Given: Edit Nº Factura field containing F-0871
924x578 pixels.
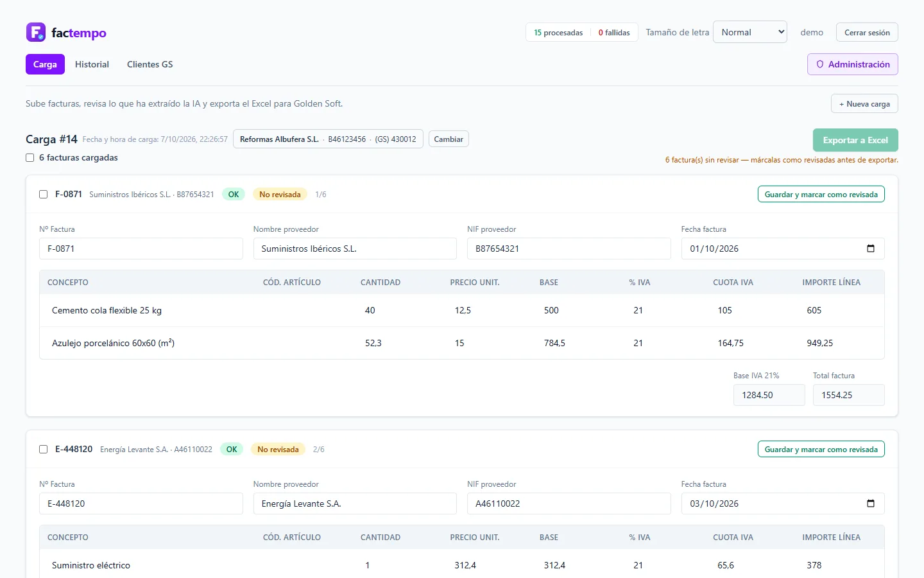Looking at the screenshot, I should [141, 249].
